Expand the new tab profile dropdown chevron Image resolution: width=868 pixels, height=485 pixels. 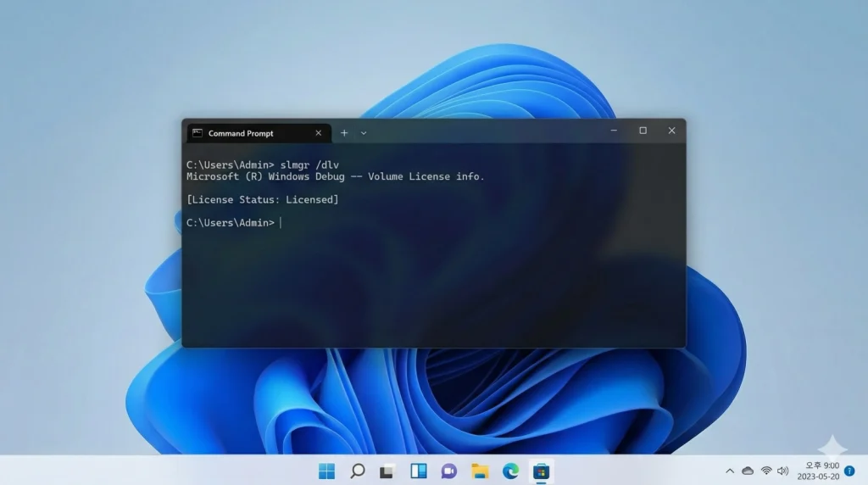(364, 133)
